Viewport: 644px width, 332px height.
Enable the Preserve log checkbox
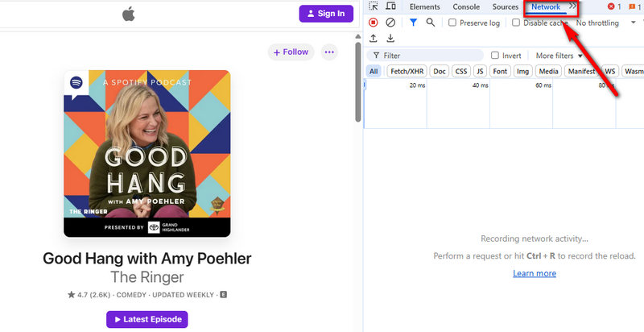pyautogui.click(x=452, y=23)
